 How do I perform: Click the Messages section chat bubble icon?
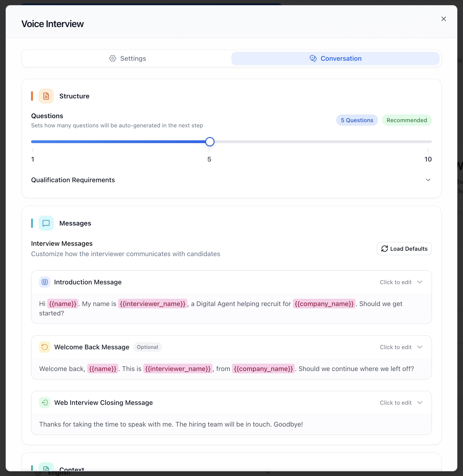pyautogui.click(x=46, y=223)
